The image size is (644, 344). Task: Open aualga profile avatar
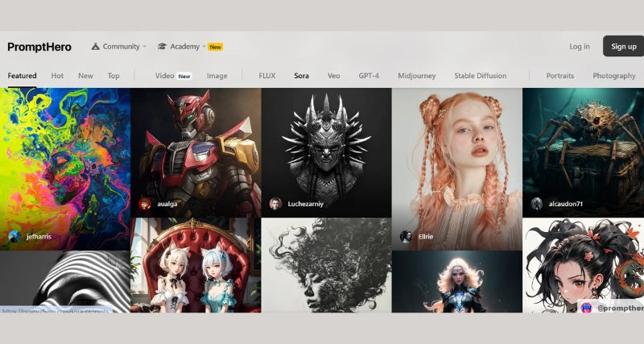pos(145,204)
